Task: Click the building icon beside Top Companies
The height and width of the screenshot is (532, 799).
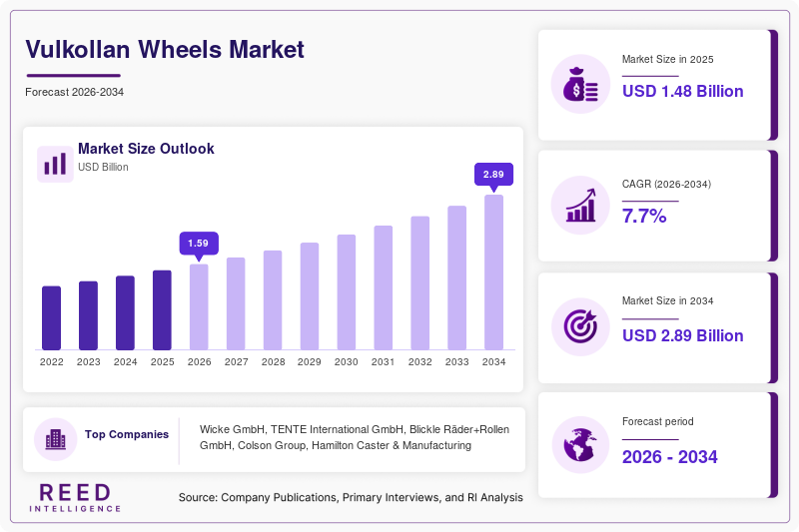Action: tap(56, 439)
